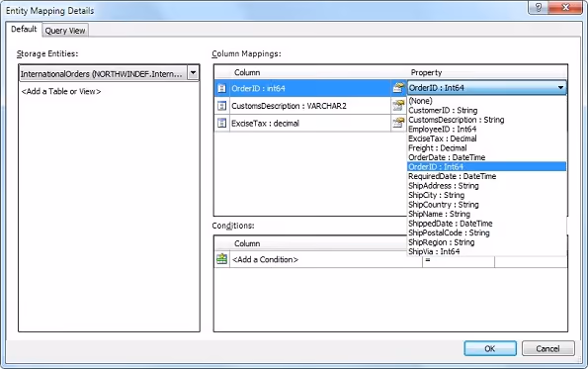The height and width of the screenshot is (369, 588).
Task: Click the Column header in Conditions grid
Action: click(247, 243)
